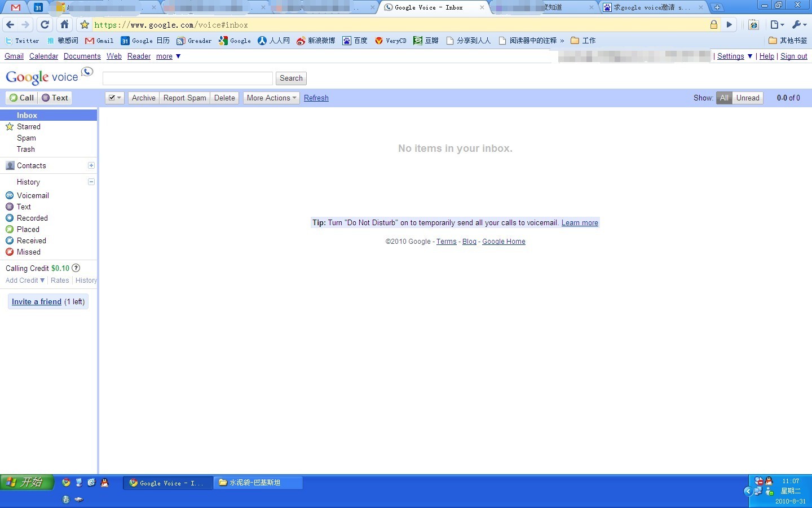Open the 百度 bookmark
This screenshot has height=508, width=812.
coord(355,41)
